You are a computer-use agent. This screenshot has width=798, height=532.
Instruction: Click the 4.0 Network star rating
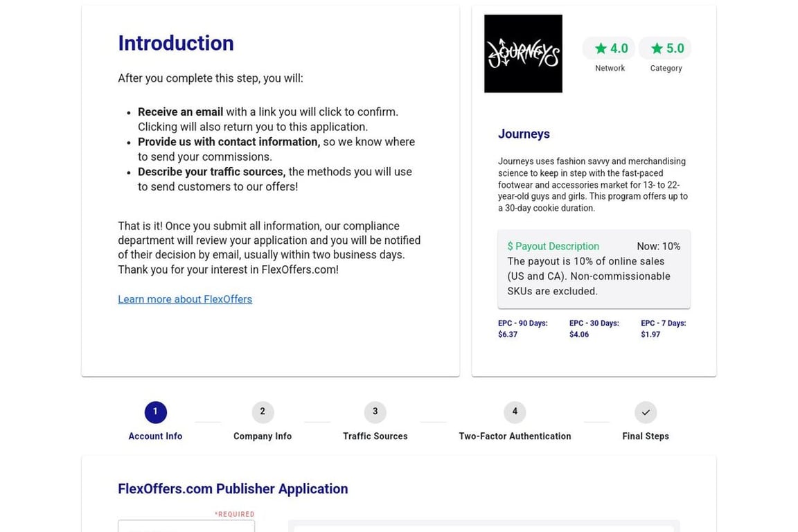click(x=610, y=48)
